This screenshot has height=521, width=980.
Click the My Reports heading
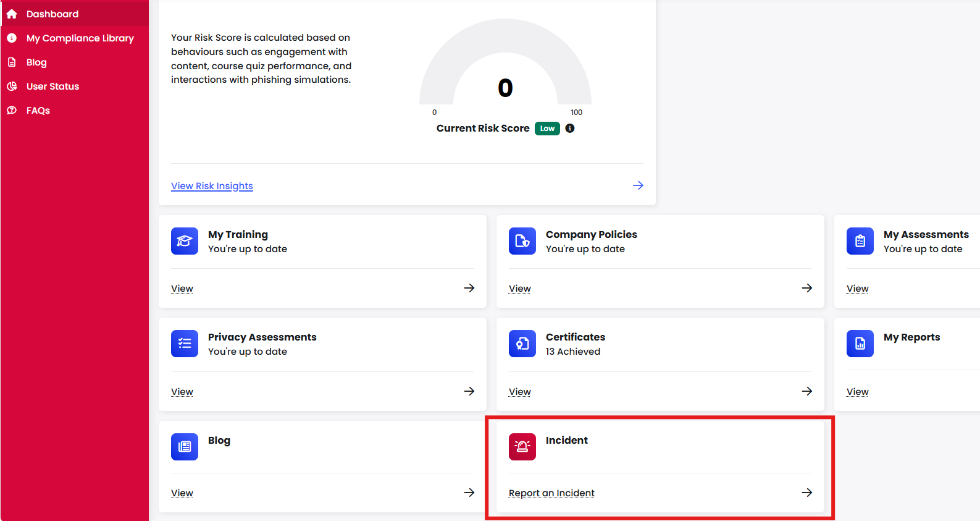912,337
